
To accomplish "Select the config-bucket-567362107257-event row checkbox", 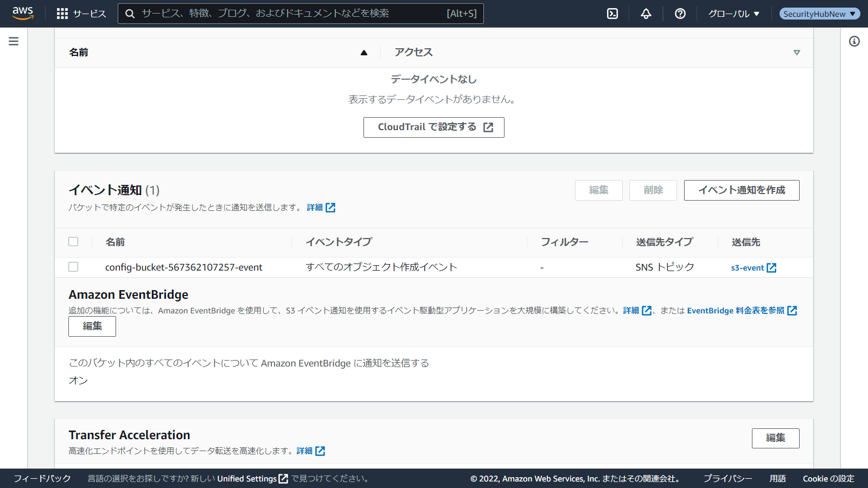I will (x=73, y=267).
